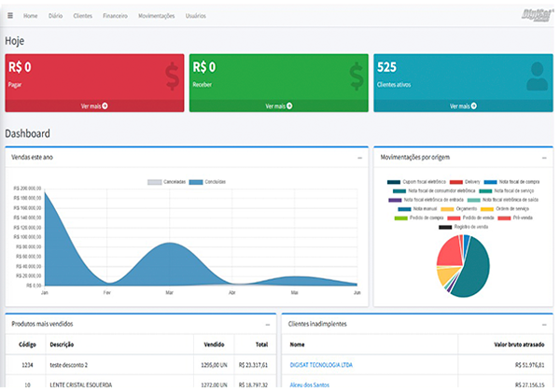Open the Financeiro menu
The image size is (560, 392).
(115, 16)
